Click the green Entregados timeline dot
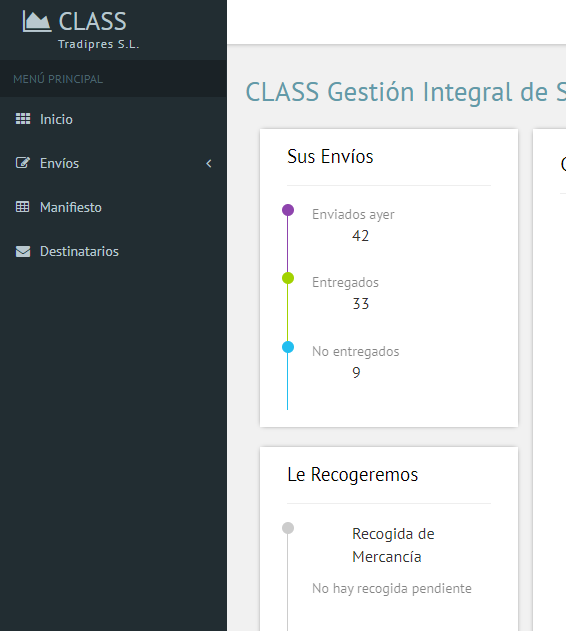This screenshot has height=631, width=566. click(288, 278)
